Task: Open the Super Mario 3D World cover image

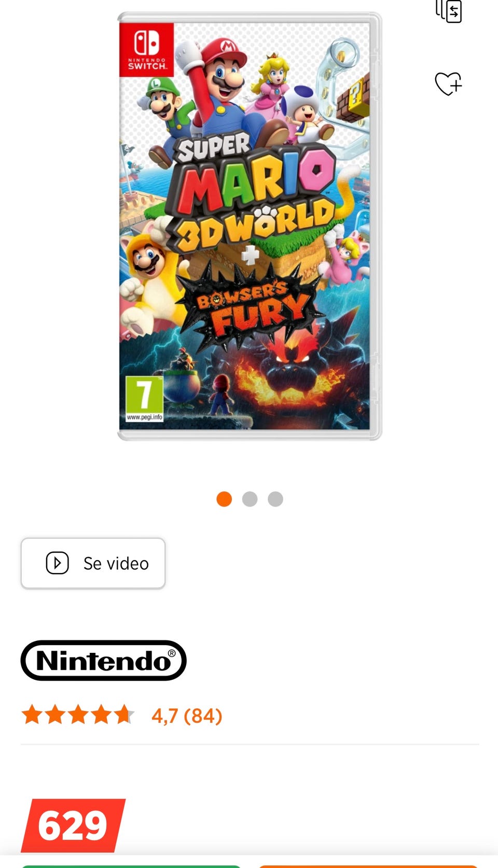Action: click(250, 226)
